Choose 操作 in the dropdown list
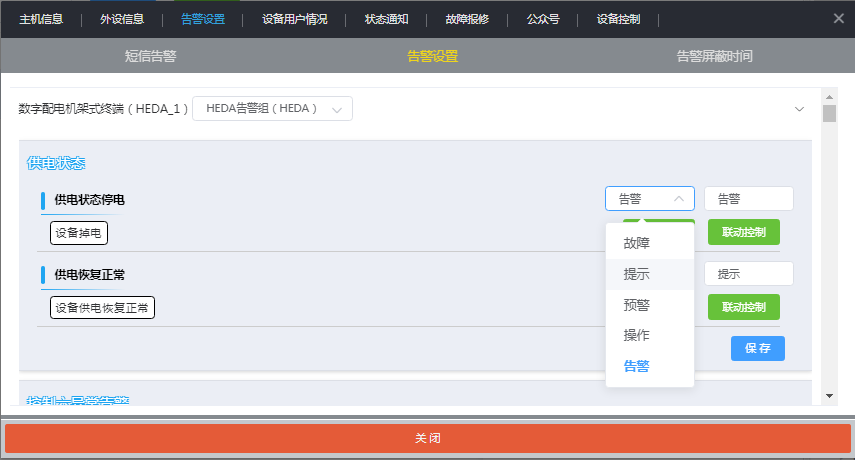Image resolution: width=855 pixels, height=460 pixels. click(637, 335)
